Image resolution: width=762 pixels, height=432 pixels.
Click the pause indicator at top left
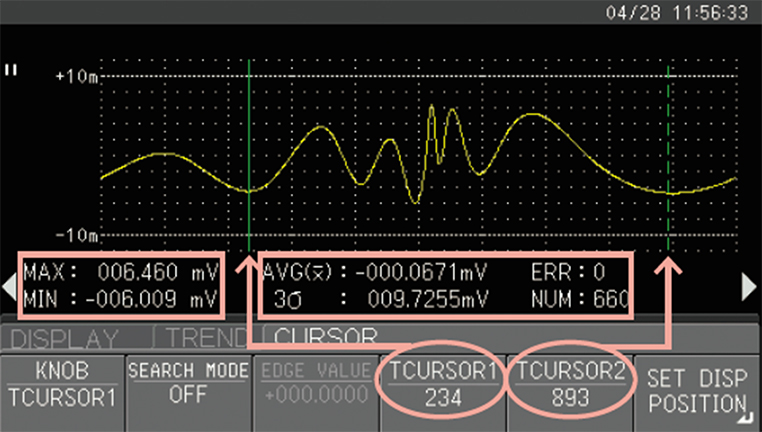tap(11, 70)
